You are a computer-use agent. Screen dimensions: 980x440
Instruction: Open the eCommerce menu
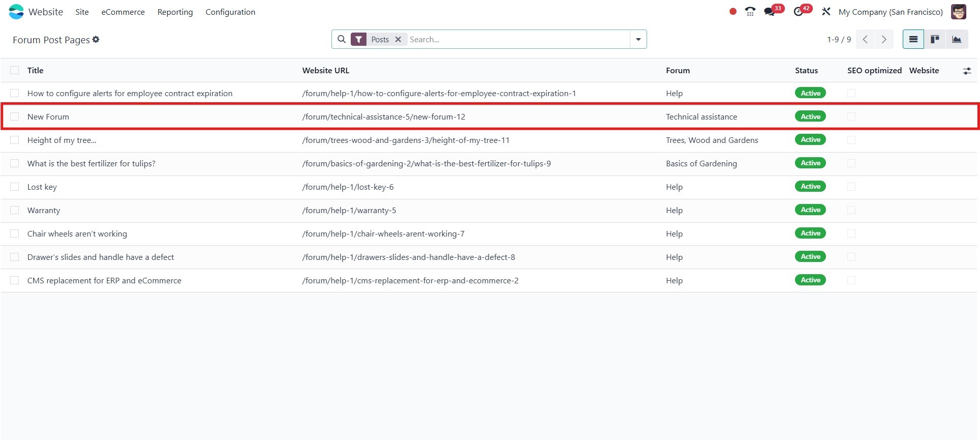(x=123, y=12)
